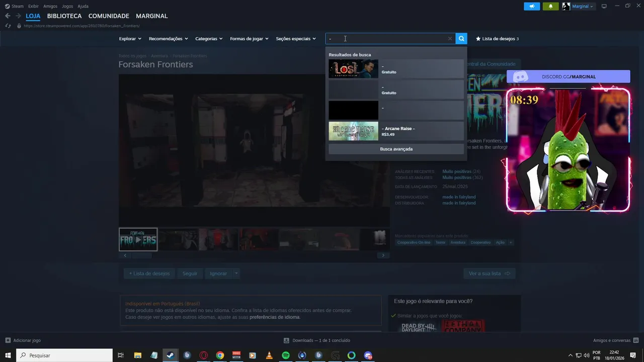This screenshot has height=362, width=644.
Task: Select the Lost search result
Action: [396, 69]
